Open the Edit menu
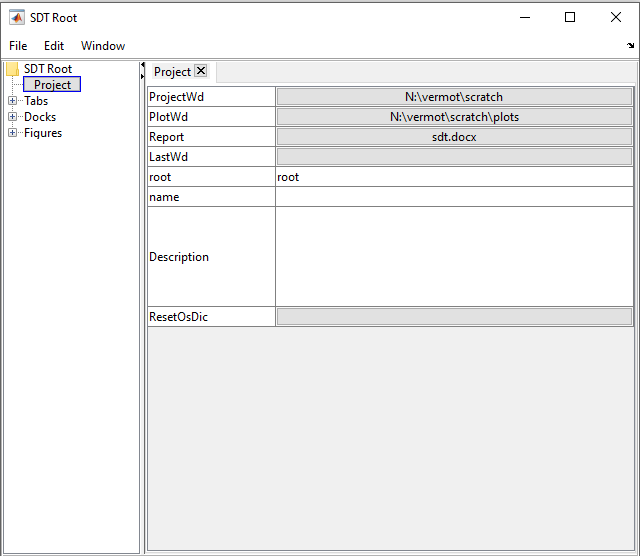The image size is (640, 556). coord(54,46)
